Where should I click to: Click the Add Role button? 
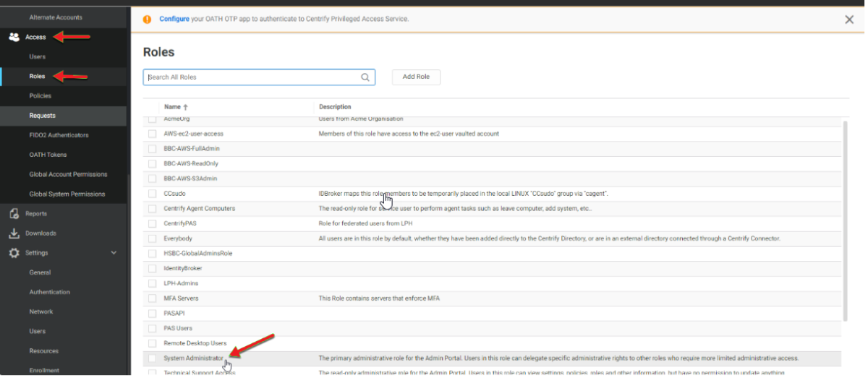(416, 77)
